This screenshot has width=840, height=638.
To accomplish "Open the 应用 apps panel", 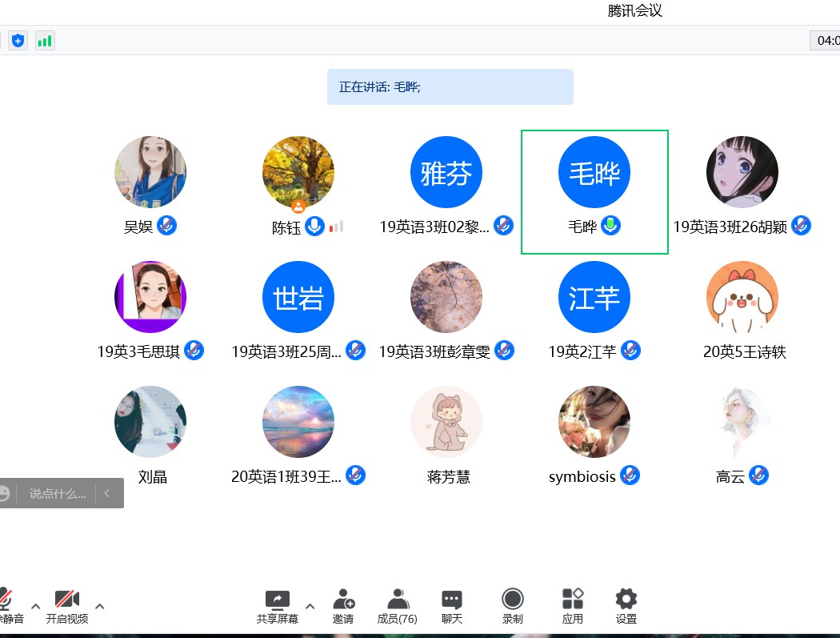I will tap(573, 600).
